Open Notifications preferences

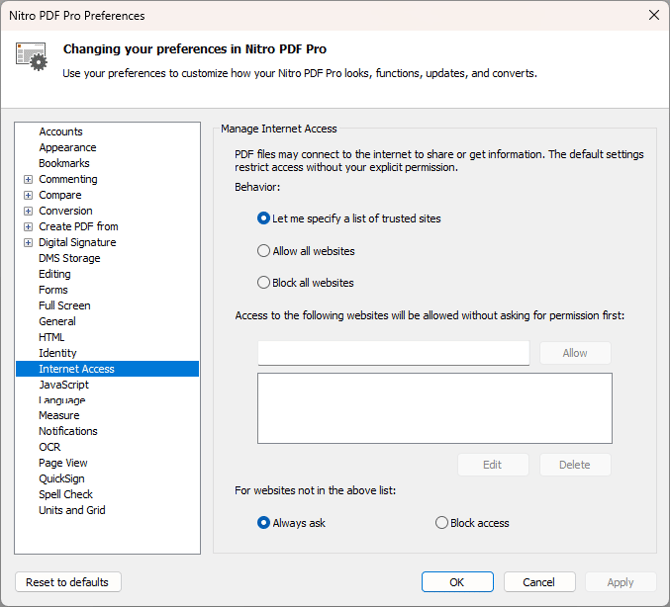68,431
